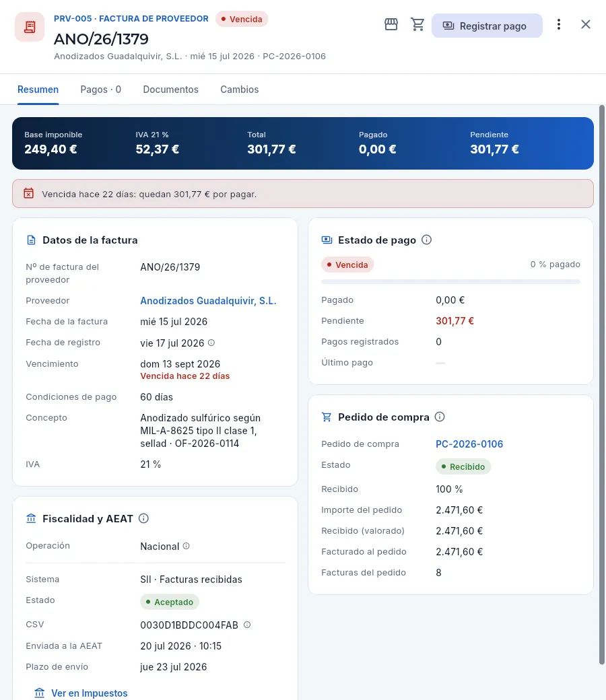Viewport: 606px width, 700px height.
Task: Click the IVA 21 % amount 52,37 €
Action: pyautogui.click(x=157, y=149)
